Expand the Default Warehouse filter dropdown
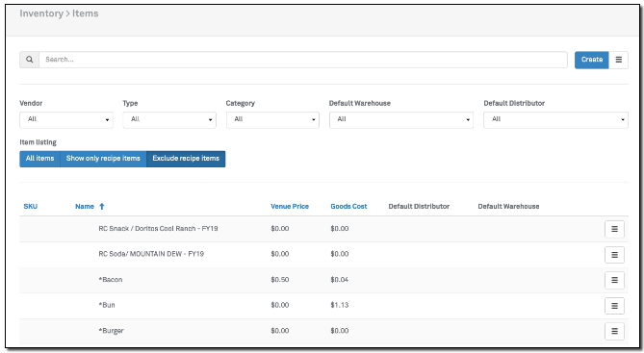 401,120
